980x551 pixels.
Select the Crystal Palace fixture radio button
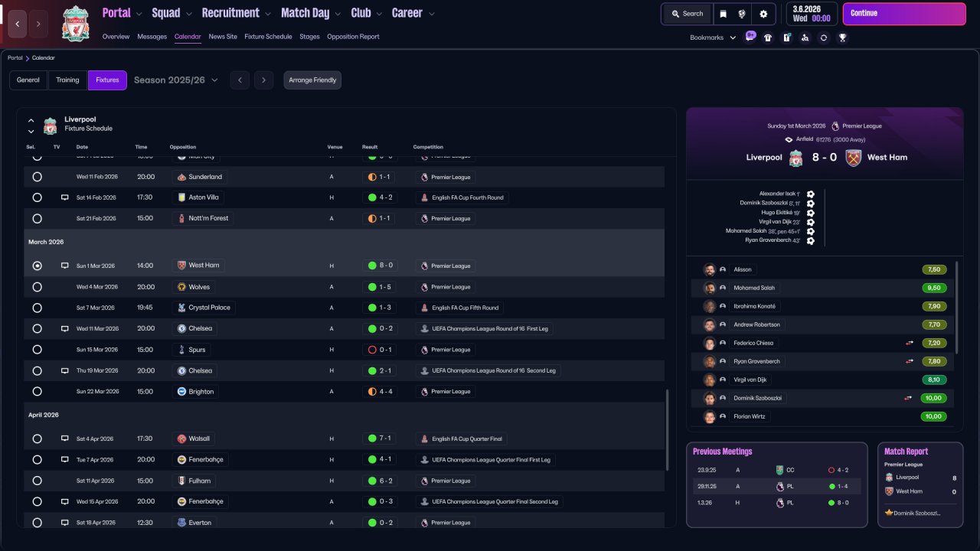click(x=37, y=308)
